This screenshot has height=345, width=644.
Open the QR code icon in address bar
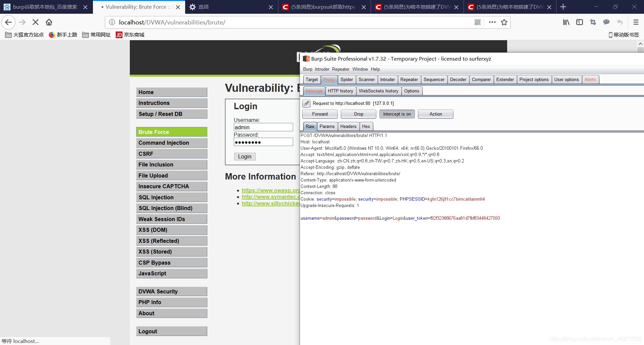tap(478, 22)
